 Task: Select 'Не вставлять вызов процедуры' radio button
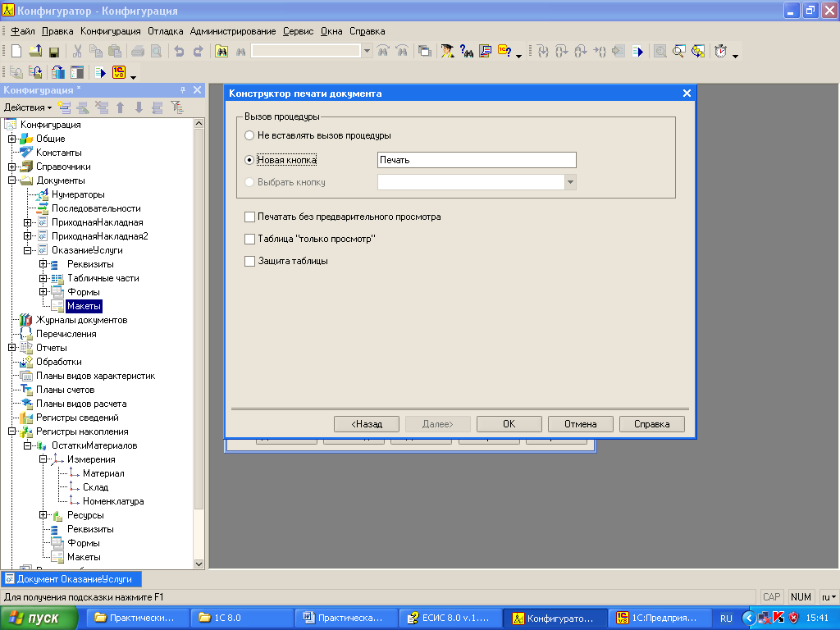249,135
